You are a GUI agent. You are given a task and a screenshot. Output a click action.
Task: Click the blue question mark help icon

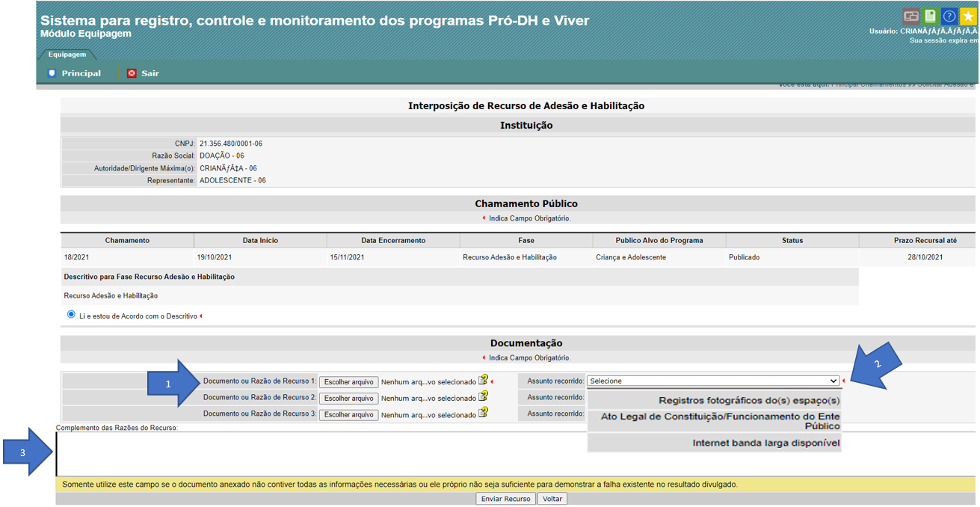[949, 16]
